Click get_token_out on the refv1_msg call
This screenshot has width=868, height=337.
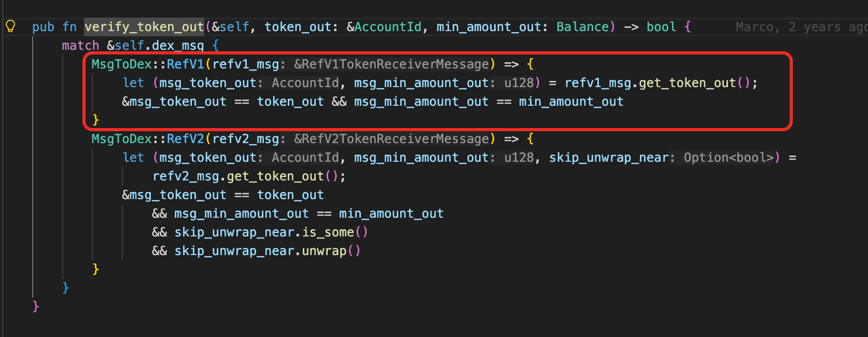tap(687, 83)
